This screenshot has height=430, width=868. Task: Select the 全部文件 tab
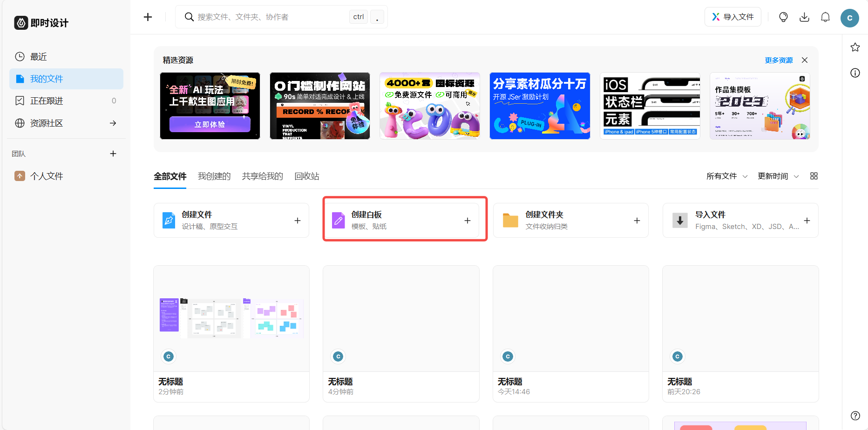(170, 176)
